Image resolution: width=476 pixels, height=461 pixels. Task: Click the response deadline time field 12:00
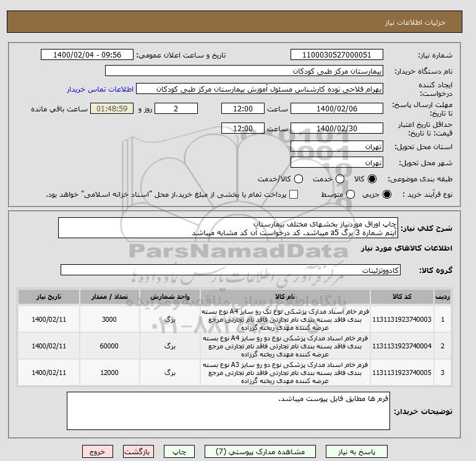pyautogui.click(x=243, y=108)
